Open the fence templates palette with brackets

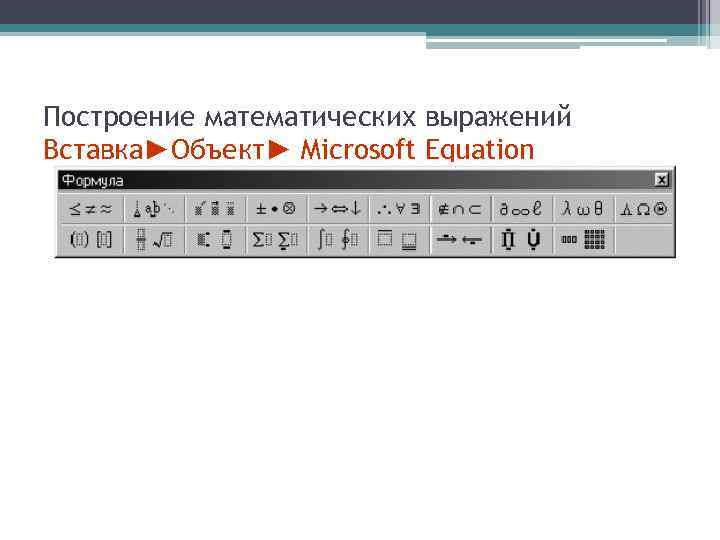91,239
